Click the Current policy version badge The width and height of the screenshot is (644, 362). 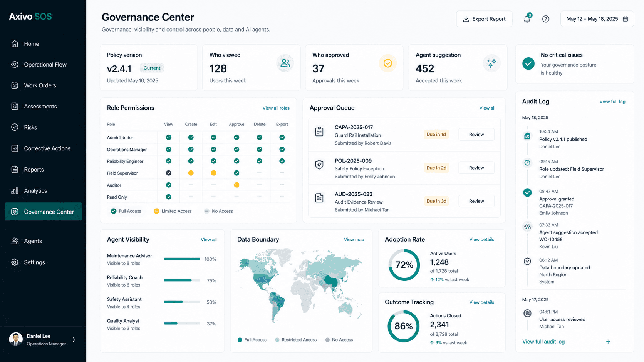click(152, 68)
